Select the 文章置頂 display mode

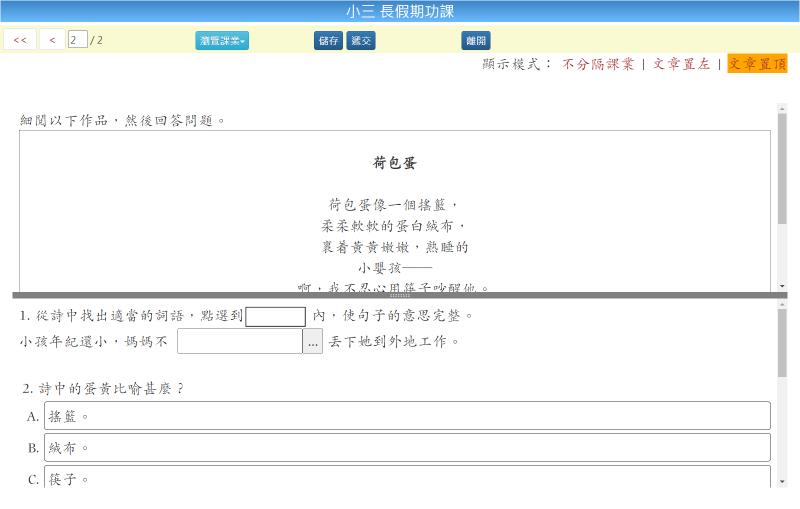[757, 64]
